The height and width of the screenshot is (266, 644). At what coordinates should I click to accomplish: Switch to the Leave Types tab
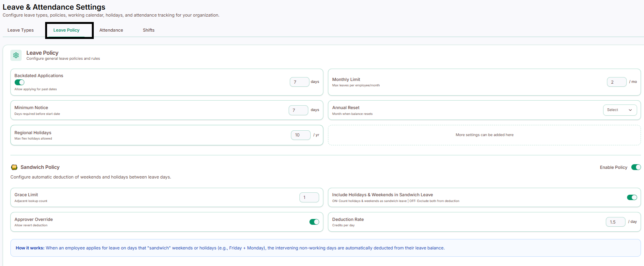[20, 30]
